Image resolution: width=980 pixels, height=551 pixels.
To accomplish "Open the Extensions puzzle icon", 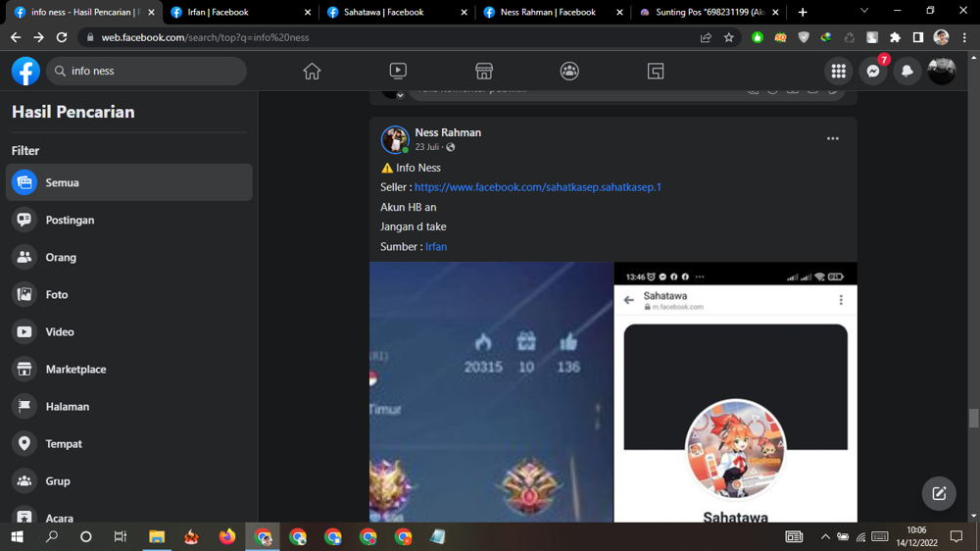I will click(895, 37).
